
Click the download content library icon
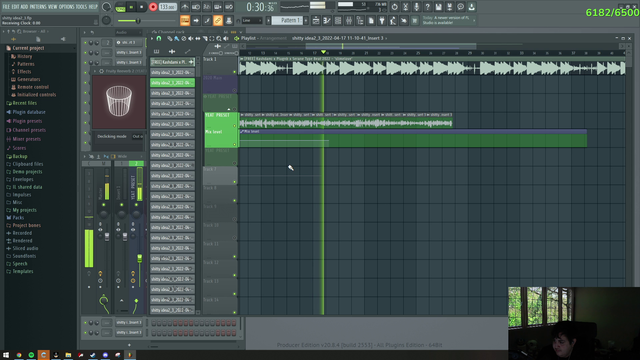(471, 7)
